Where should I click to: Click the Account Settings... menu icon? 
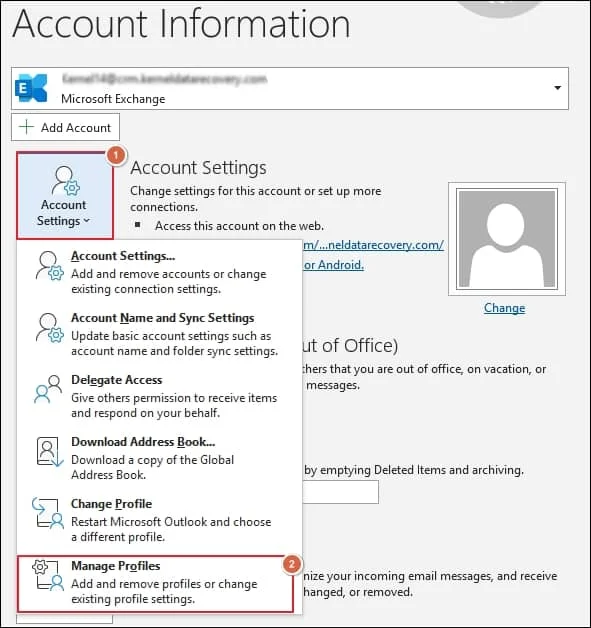tap(49, 266)
